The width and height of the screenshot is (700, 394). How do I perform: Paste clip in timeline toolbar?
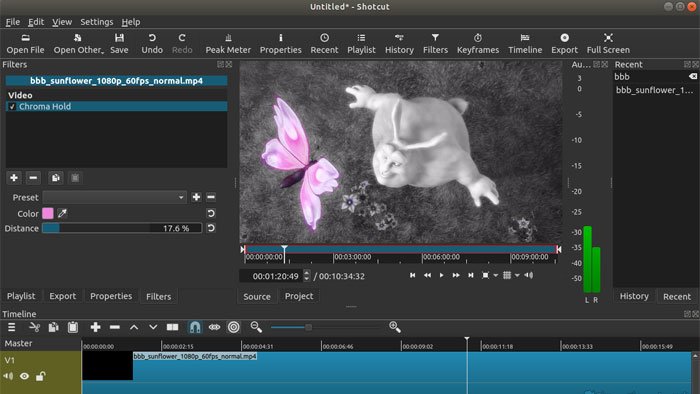pos(73,327)
